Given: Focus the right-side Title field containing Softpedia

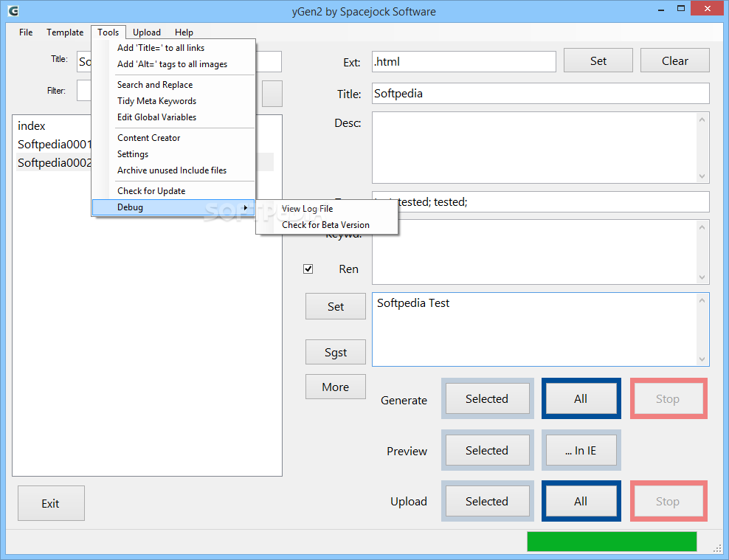Looking at the screenshot, I should pos(540,94).
